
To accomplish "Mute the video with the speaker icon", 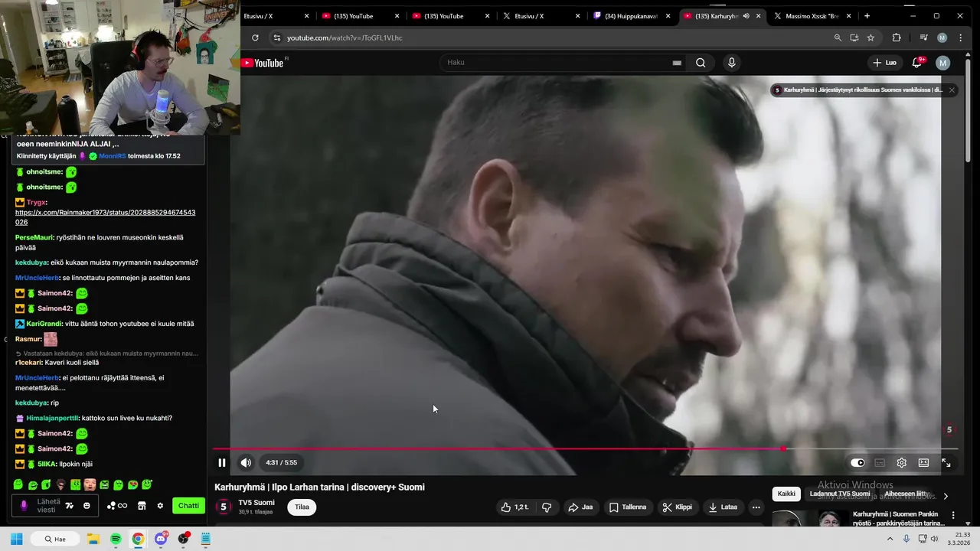I will point(246,462).
